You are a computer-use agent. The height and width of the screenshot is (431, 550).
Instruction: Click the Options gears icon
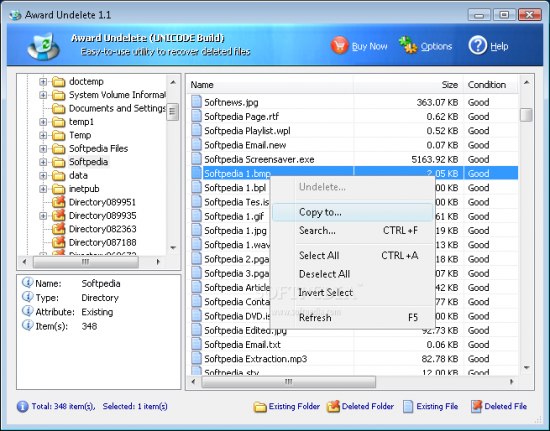(x=408, y=45)
